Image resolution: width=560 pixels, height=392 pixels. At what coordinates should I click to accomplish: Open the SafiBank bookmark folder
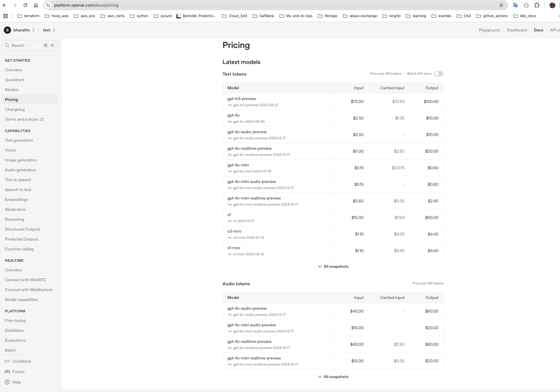(x=263, y=16)
